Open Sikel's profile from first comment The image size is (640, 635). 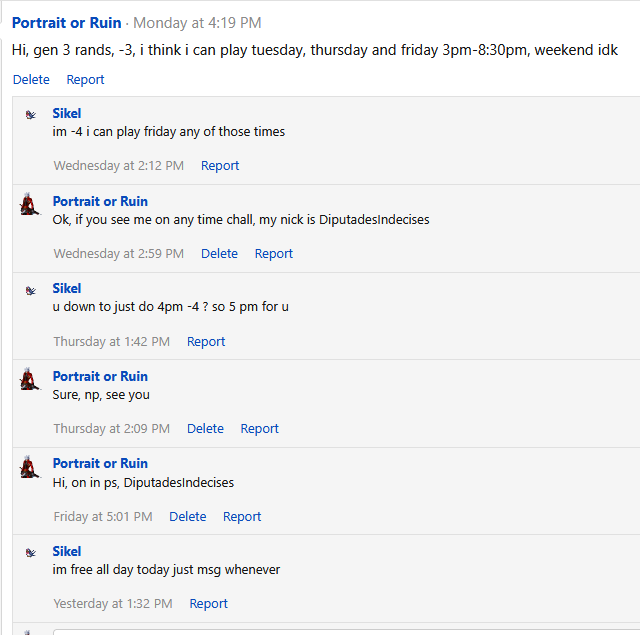67,113
